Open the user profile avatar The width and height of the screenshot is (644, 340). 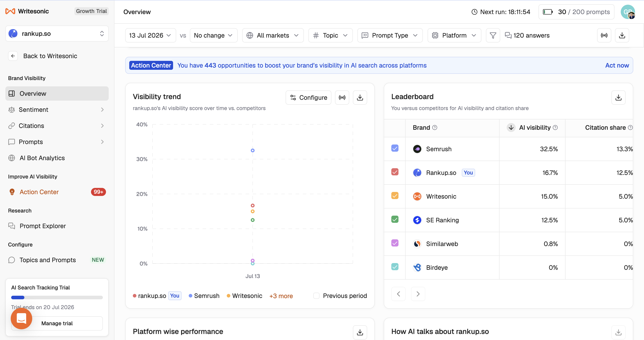coord(627,12)
